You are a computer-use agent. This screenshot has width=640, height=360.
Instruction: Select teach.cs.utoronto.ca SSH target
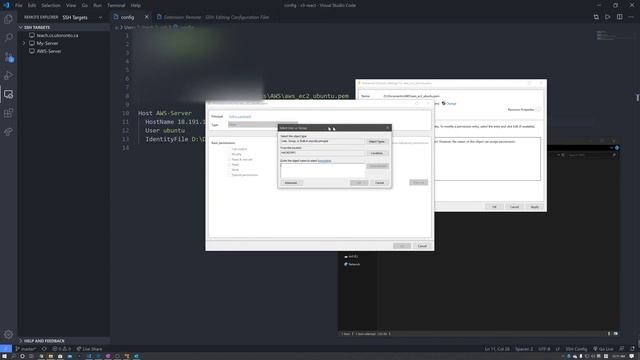[57, 36]
